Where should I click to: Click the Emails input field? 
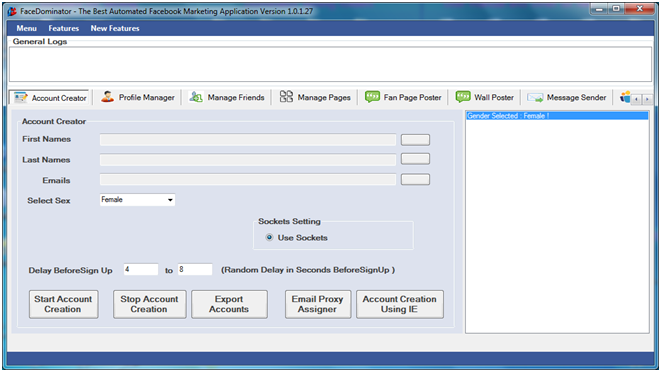pos(248,179)
